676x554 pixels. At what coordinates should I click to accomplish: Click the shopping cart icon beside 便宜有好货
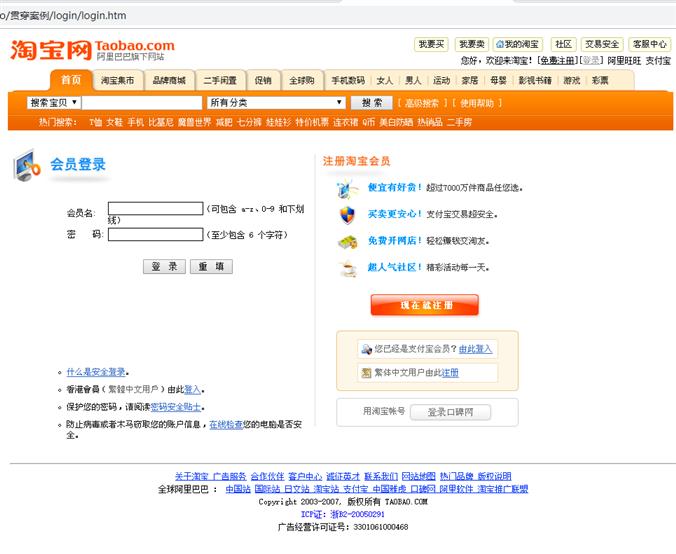(347, 188)
